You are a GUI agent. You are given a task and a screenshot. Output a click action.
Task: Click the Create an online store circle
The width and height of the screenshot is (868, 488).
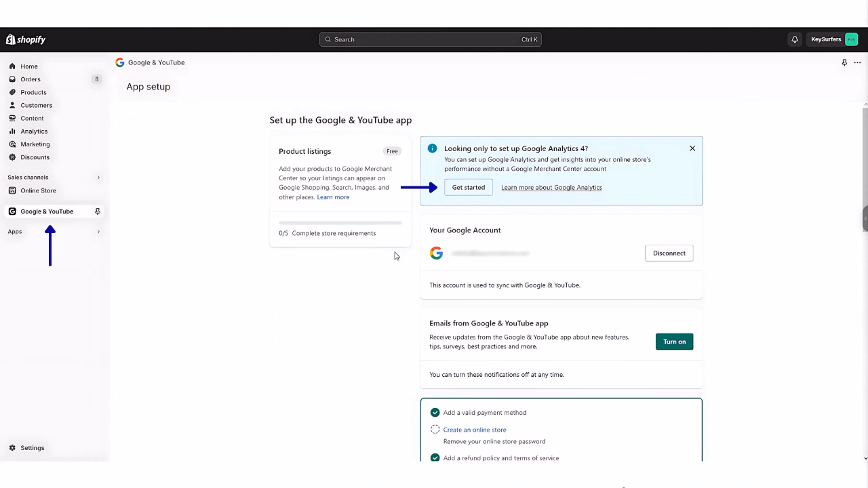pos(435,430)
